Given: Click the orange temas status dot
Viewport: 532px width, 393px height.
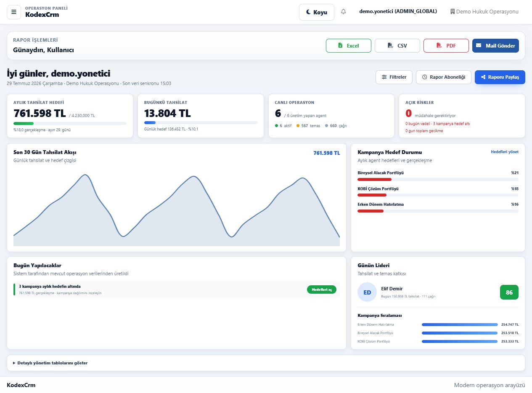Looking at the screenshot, I should coord(298,126).
